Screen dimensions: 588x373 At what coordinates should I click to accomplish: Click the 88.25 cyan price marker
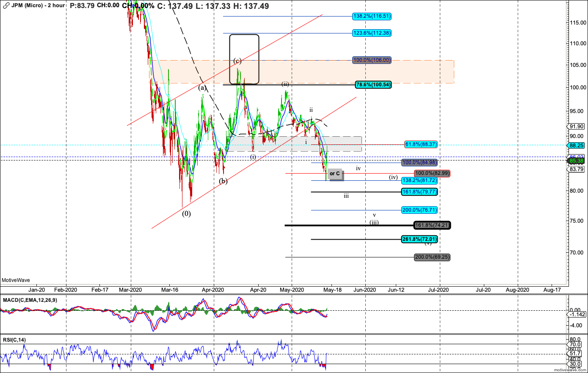pyautogui.click(x=577, y=145)
